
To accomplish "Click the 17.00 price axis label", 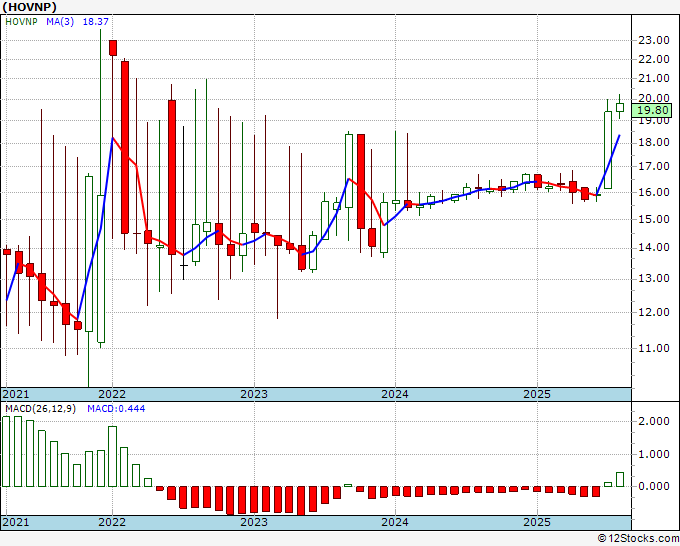I will click(x=654, y=166).
